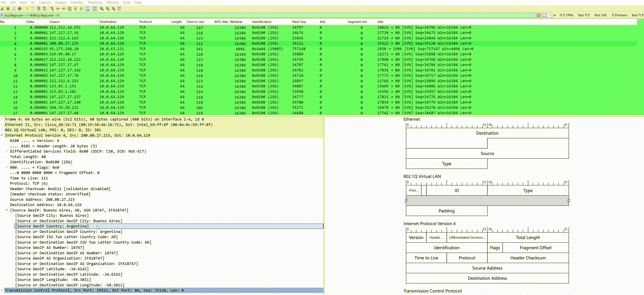Zoom in the packet text
The image size is (644, 295).
coord(102,8)
